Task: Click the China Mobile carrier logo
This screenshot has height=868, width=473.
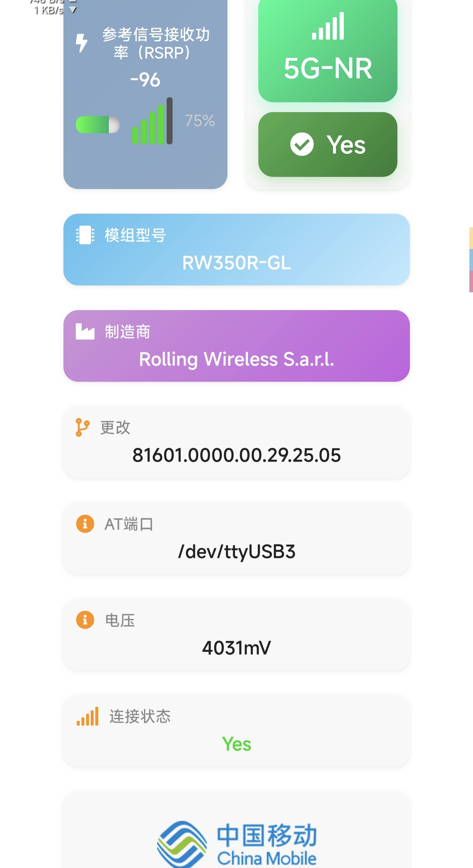Action: 236,843
